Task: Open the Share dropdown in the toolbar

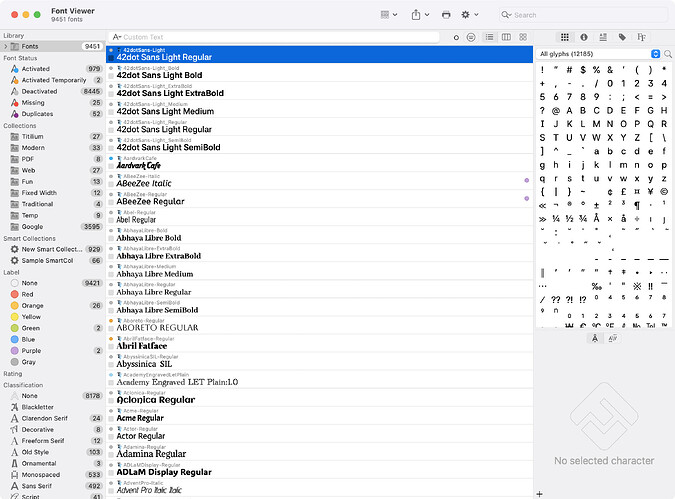Action: (420, 15)
